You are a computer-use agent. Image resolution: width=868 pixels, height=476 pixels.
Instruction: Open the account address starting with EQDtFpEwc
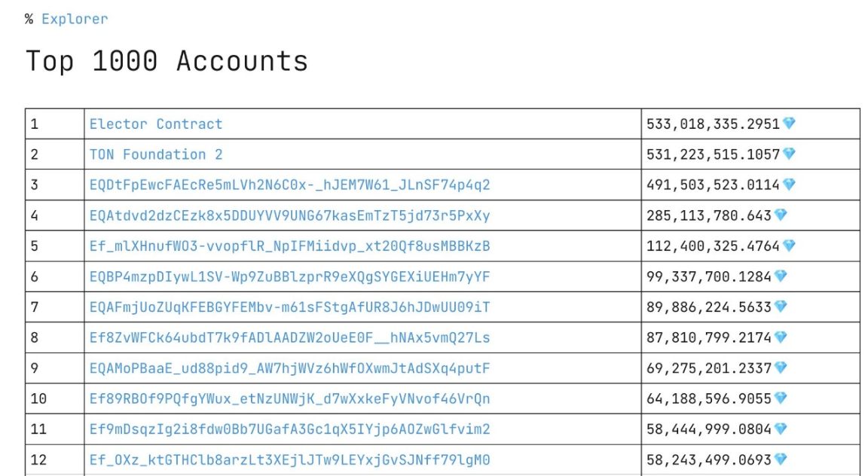pos(289,185)
